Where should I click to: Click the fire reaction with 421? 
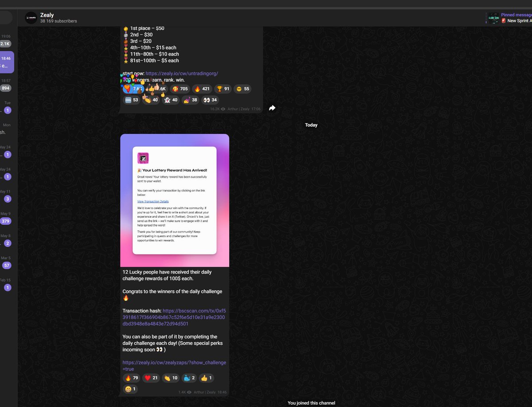(x=202, y=89)
